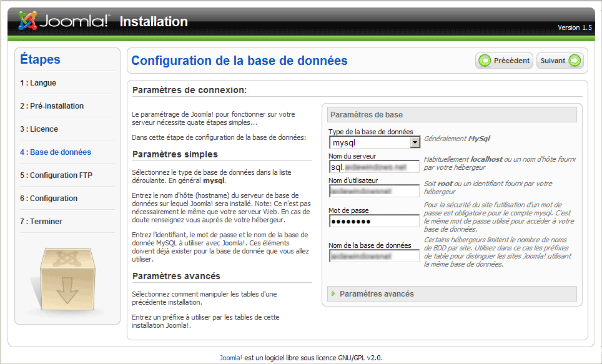Open the database type dropdown arrow
The width and height of the screenshot is (602, 364).
(415, 143)
